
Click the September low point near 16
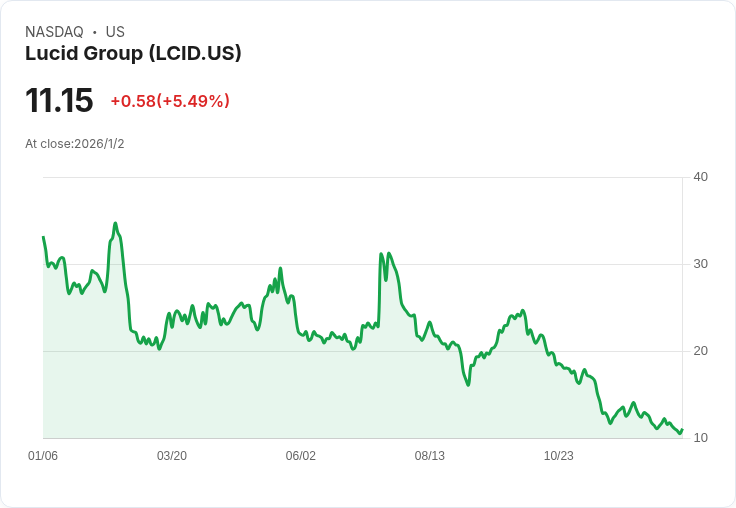[x=468, y=385]
